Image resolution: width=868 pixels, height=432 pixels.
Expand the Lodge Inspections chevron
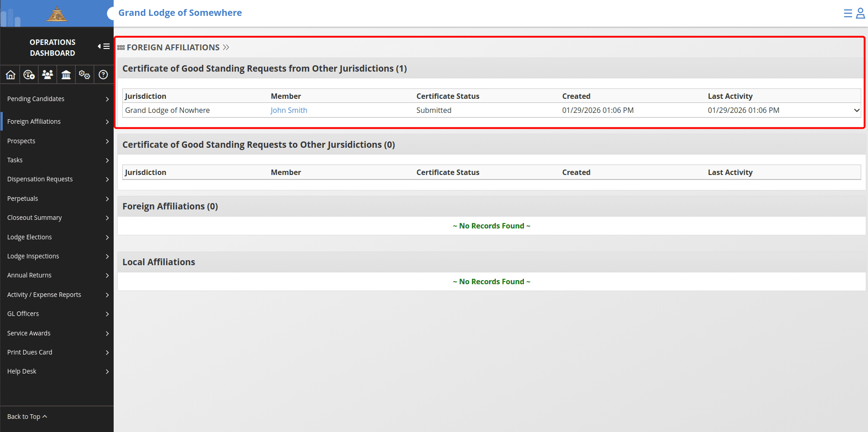tap(107, 256)
